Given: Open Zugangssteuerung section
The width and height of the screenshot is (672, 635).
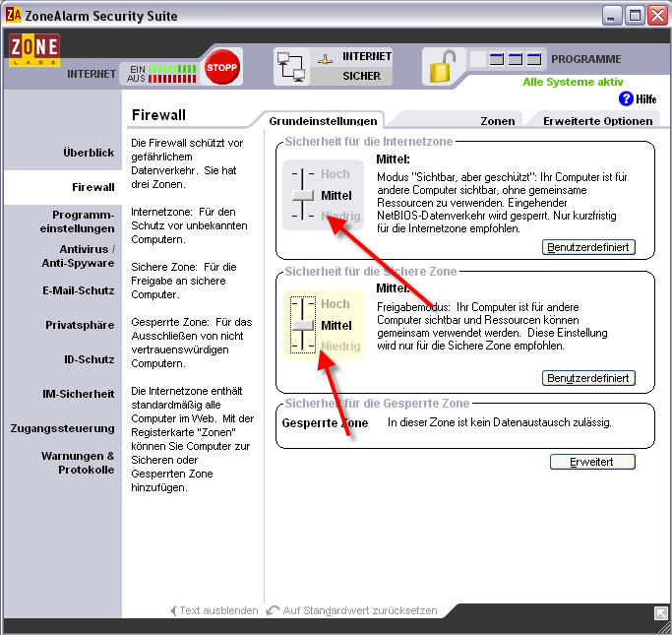Looking at the screenshot, I should click(x=63, y=428).
